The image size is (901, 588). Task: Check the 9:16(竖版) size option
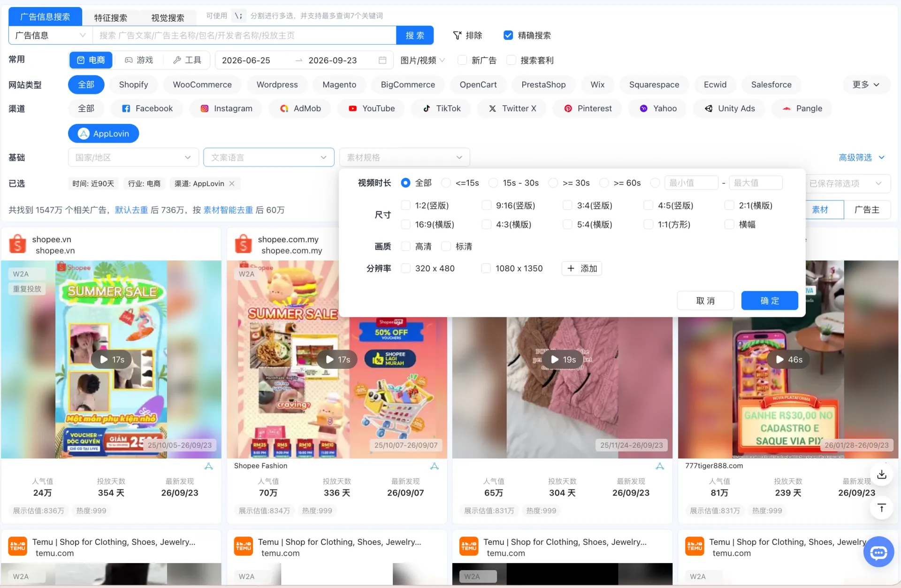point(487,205)
